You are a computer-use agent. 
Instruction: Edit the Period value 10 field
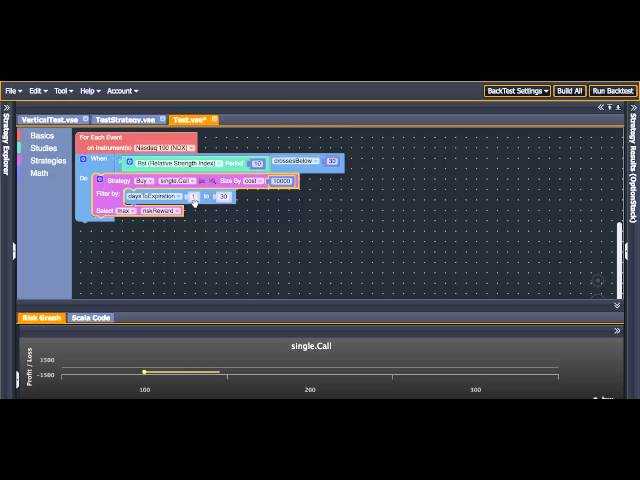pos(257,164)
